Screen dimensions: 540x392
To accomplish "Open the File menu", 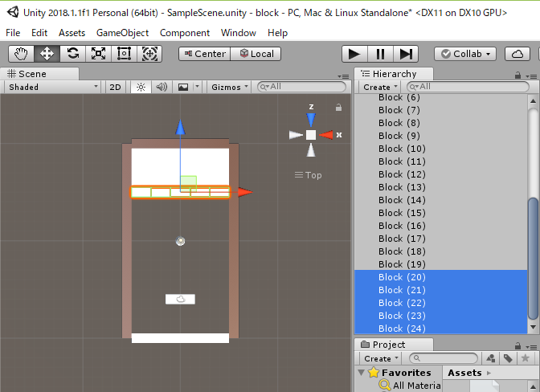I will tap(13, 33).
